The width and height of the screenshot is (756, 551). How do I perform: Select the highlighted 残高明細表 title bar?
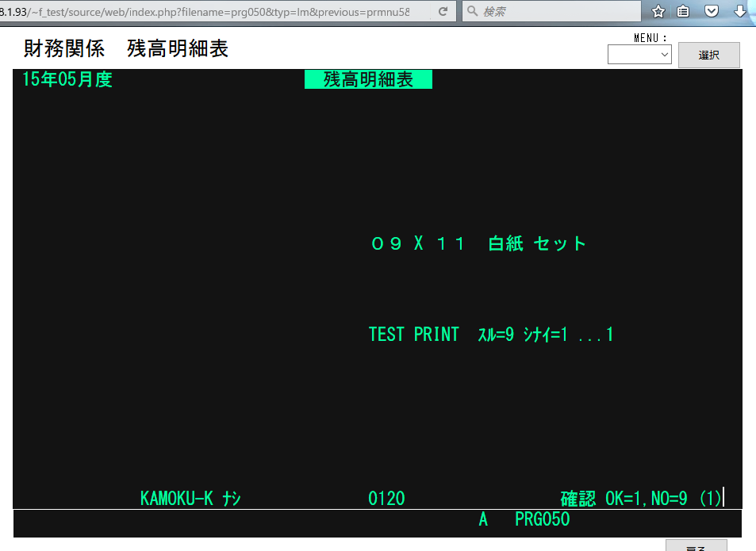(x=368, y=79)
